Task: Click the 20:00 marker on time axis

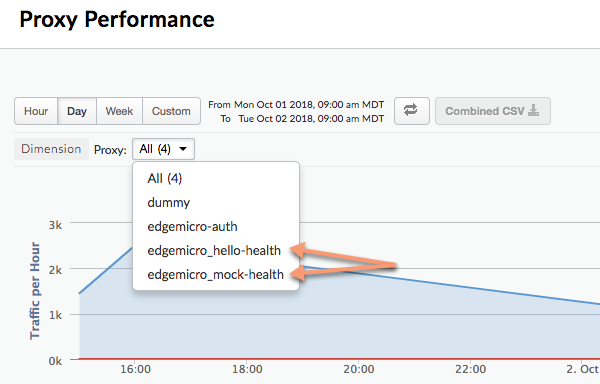Action: [359, 369]
